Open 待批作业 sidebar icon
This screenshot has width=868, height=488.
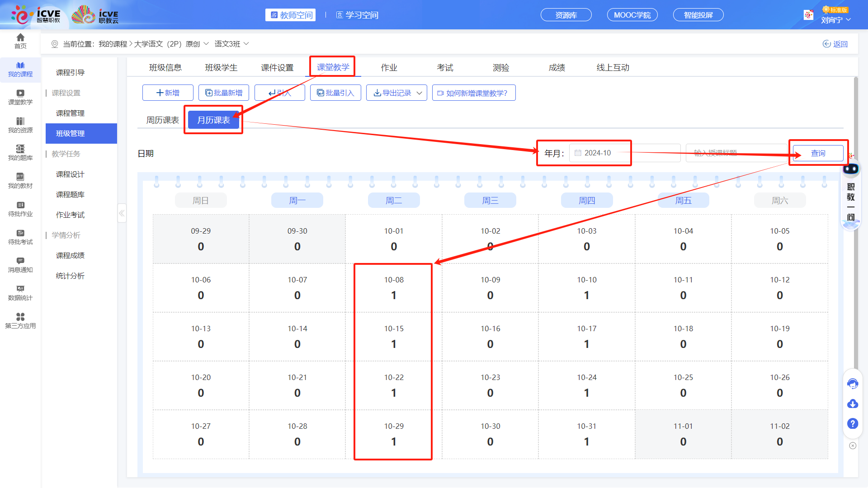[20, 209]
